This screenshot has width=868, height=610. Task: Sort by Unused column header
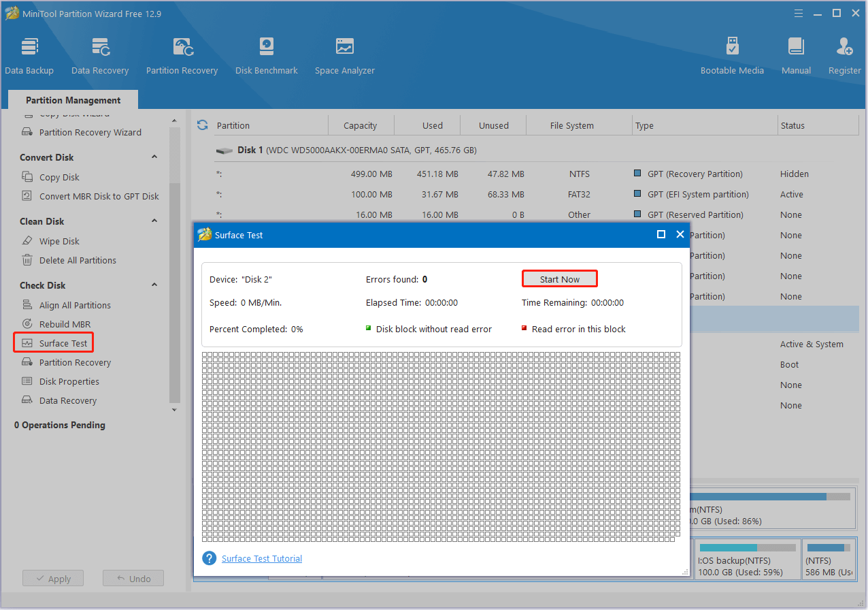pyautogui.click(x=494, y=125)
